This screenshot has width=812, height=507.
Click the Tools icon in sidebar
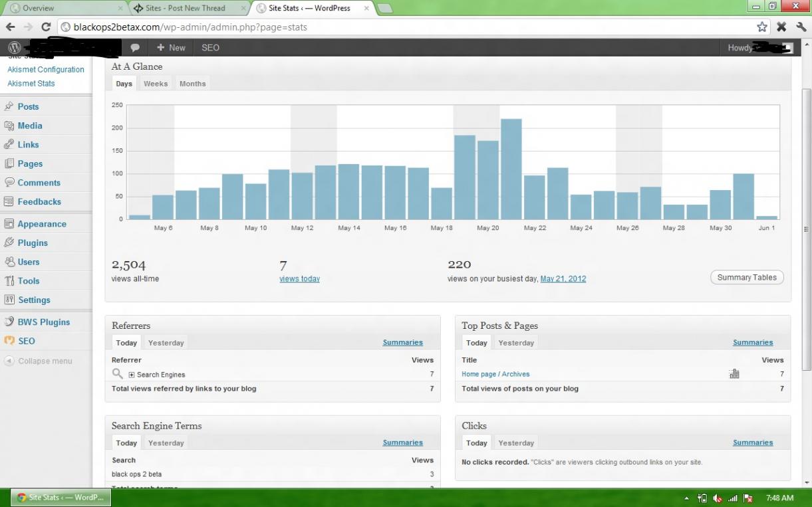pos(9,280)
